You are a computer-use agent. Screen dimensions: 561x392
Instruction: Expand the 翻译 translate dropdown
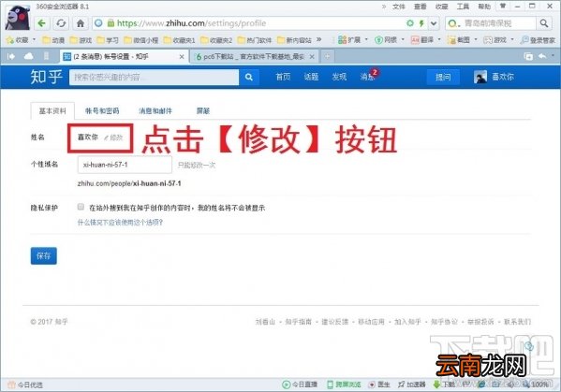tap(439, 39)
